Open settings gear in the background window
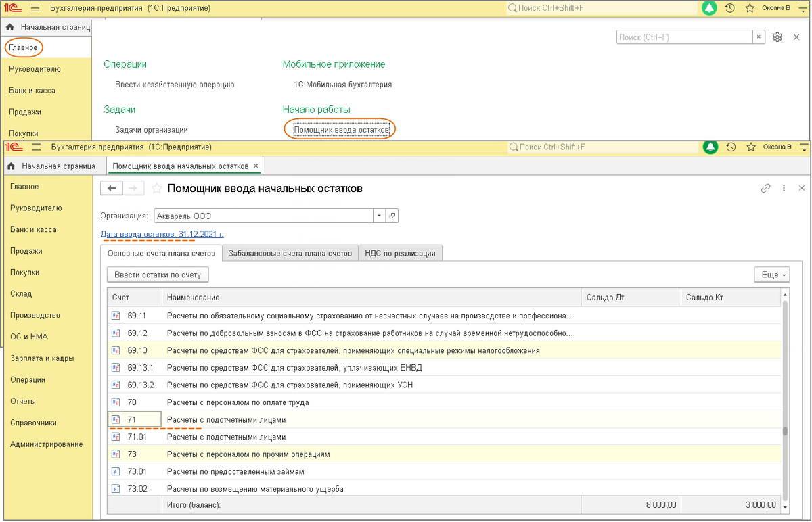812x522 pixels. (777, 37)
